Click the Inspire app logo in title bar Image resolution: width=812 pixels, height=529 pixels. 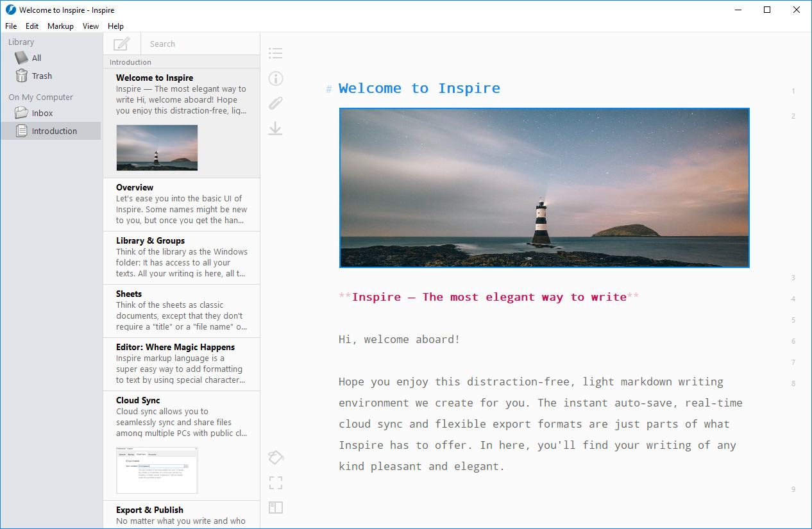tap(10, 10)
